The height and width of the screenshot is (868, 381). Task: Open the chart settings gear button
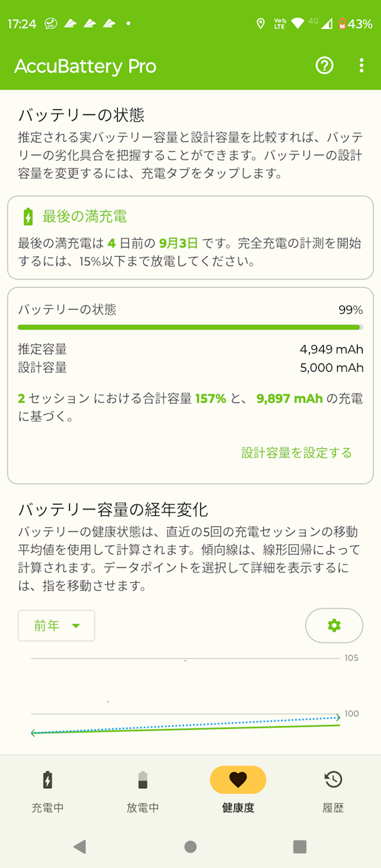[334, 625]
